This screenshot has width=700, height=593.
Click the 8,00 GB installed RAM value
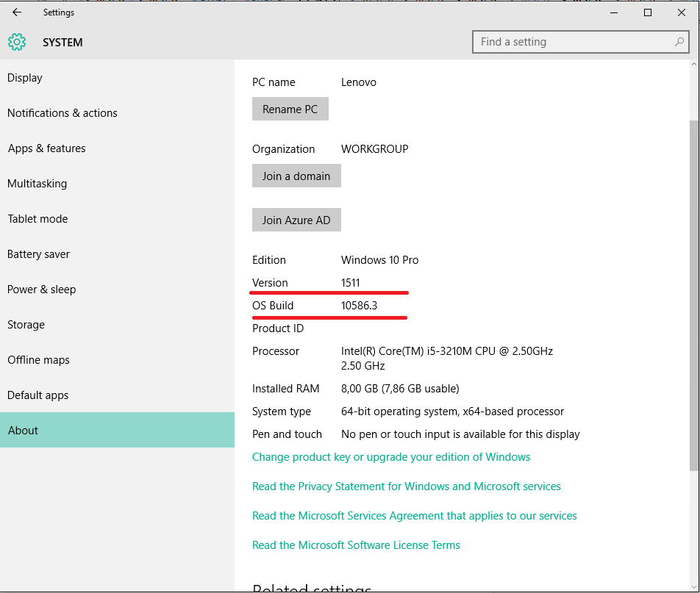pyautogui.click(x=400, y=389)
